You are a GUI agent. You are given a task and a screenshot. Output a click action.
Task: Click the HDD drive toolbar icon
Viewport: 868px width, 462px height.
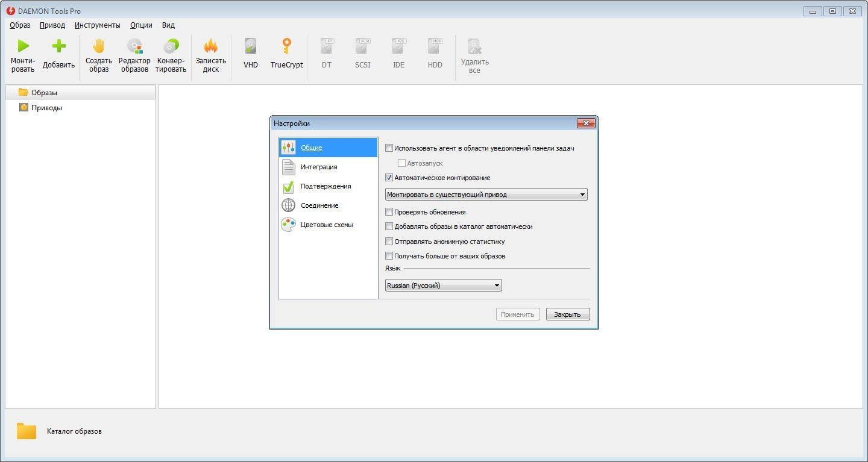point(435,46)
